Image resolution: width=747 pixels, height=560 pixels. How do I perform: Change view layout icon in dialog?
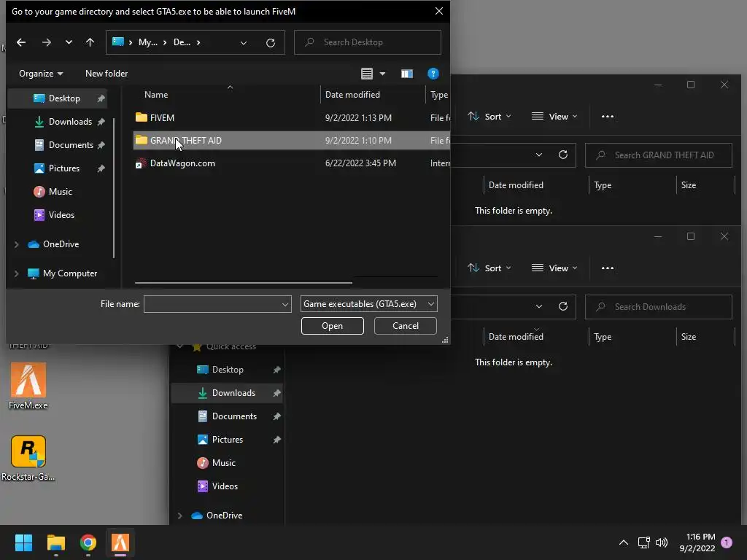(x=366, y=74)
